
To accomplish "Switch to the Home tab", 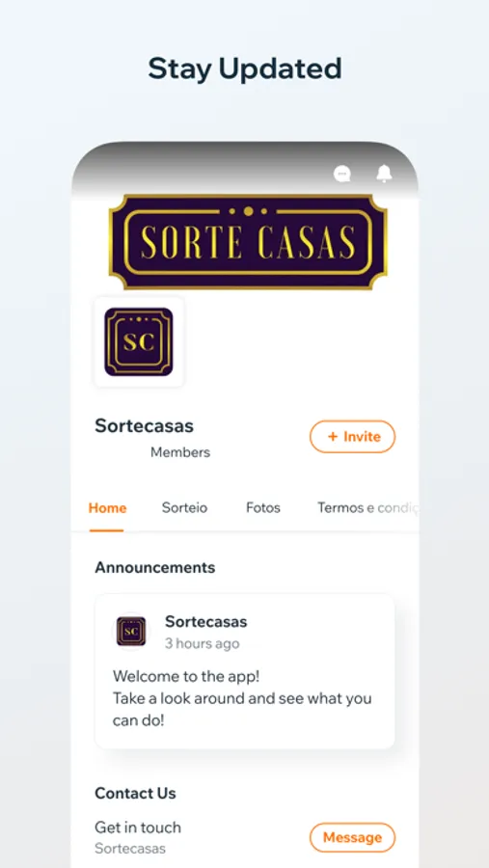I will tap(107, 507).
